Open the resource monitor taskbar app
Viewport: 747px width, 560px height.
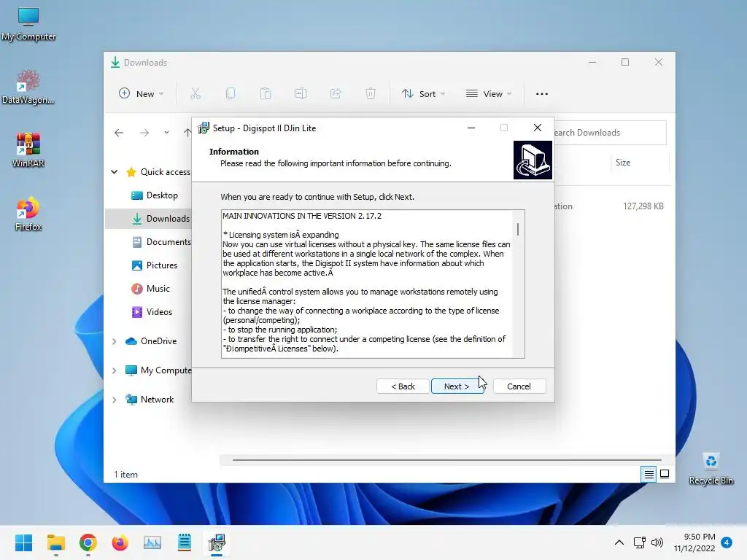click(x=152, y=542)
